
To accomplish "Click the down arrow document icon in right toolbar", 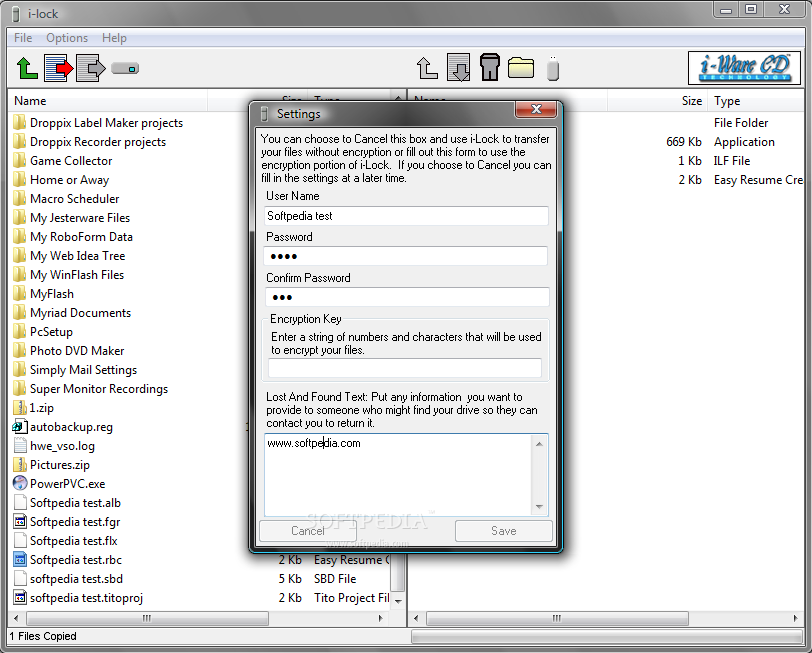I will pos(458,67).
